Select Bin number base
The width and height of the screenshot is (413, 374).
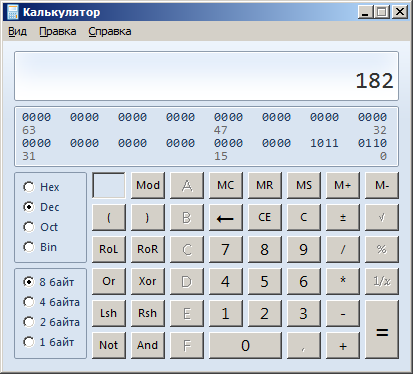tap(40, 247)
